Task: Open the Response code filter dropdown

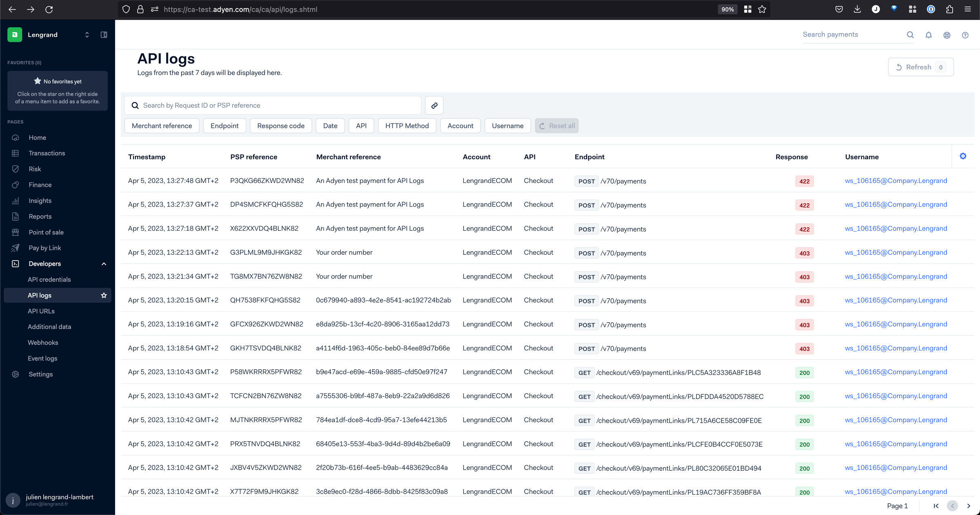Action: [x=280, y=125]
